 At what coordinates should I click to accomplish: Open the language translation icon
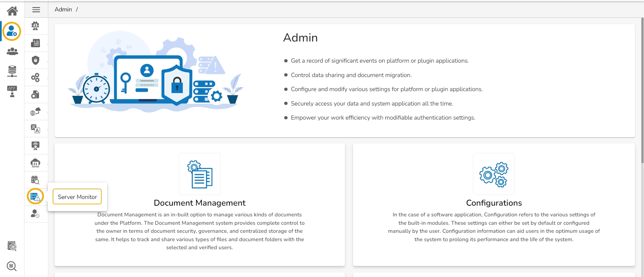point(35,129)
